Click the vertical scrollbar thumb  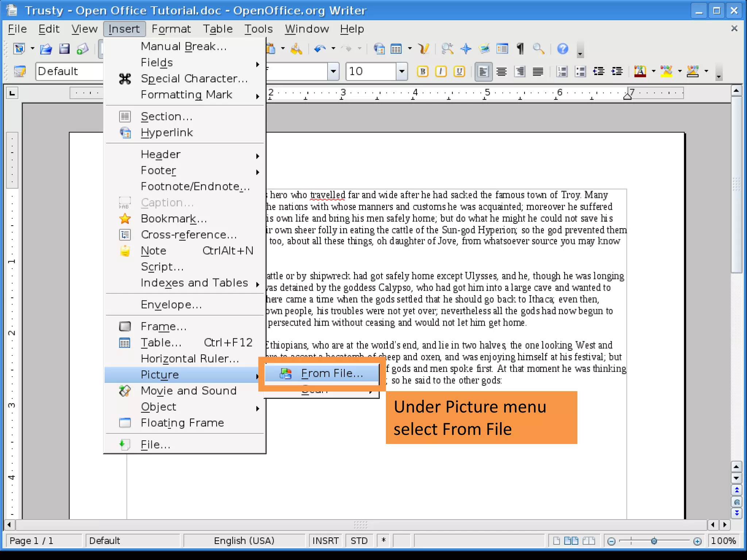click(x=736, y=185)
